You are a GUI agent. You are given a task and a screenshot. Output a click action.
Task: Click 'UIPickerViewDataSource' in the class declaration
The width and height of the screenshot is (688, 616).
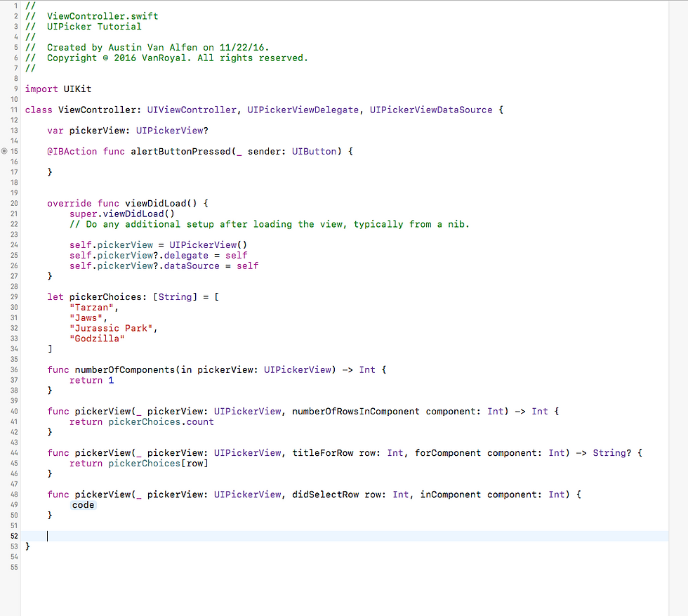click(x=431, y=110)
